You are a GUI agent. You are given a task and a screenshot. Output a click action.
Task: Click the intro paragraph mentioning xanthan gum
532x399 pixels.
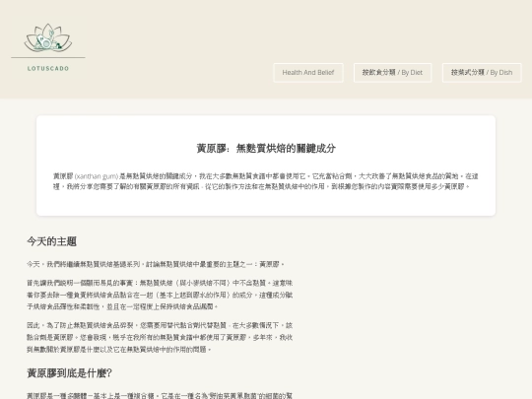click(266, 181)
